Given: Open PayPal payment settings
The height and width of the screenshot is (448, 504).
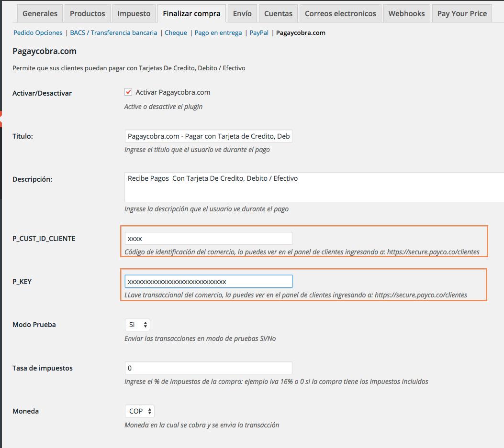Looking at the screenshot, I should [x=259, y=33].
